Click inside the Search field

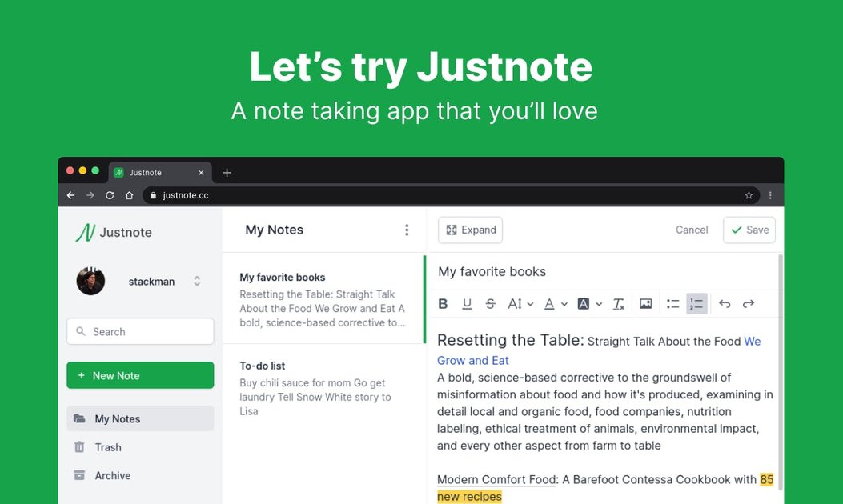(140, 331)
